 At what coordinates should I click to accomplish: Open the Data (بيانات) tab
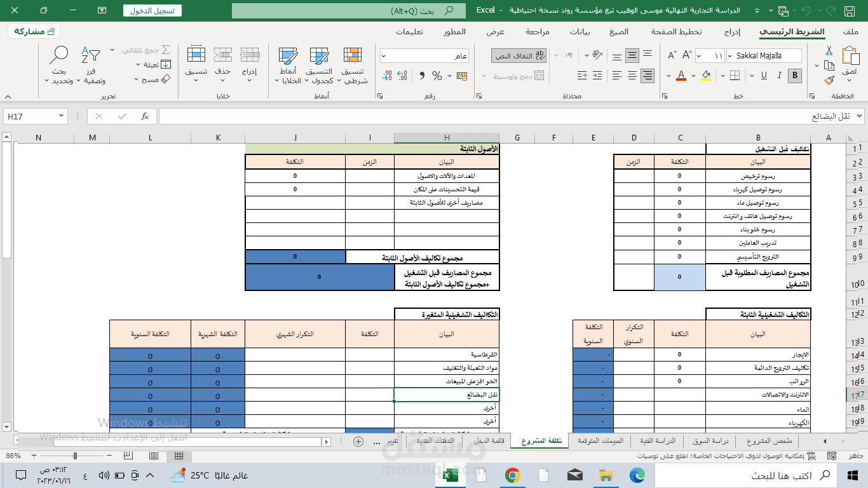pos(580,32)
